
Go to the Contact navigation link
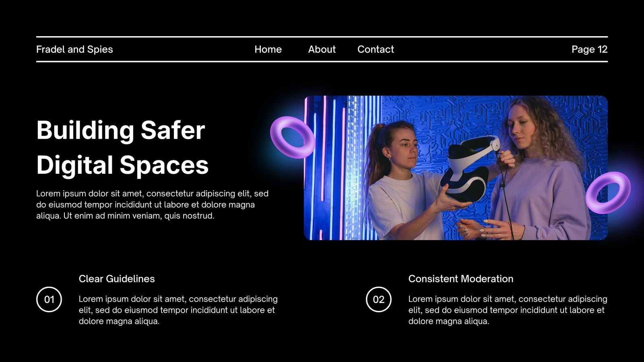tap(376, 49)
